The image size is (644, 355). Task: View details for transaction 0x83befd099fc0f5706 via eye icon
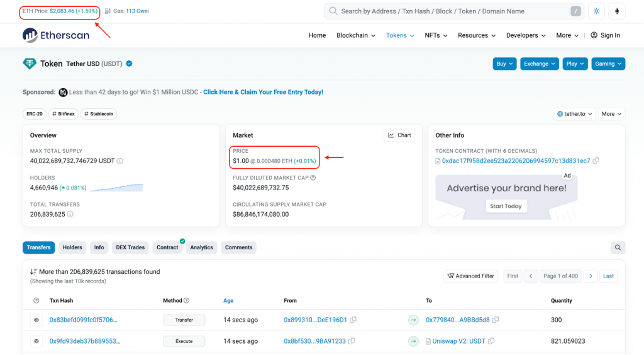click(36, 320)
